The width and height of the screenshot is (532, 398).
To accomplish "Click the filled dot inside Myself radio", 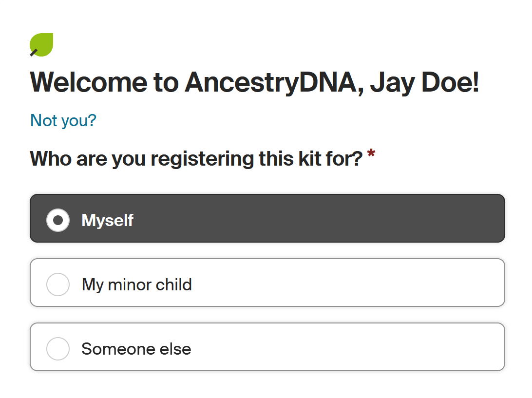I will point(58,220).
